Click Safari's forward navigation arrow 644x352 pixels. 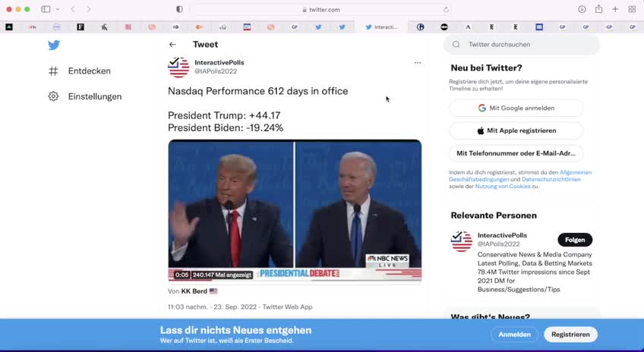(89, 9)
